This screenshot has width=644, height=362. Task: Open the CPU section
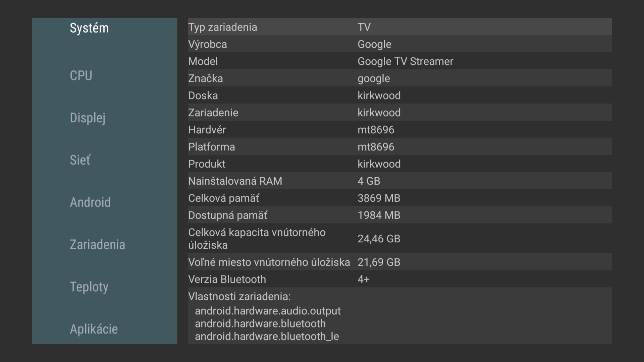tap(81, 76)
